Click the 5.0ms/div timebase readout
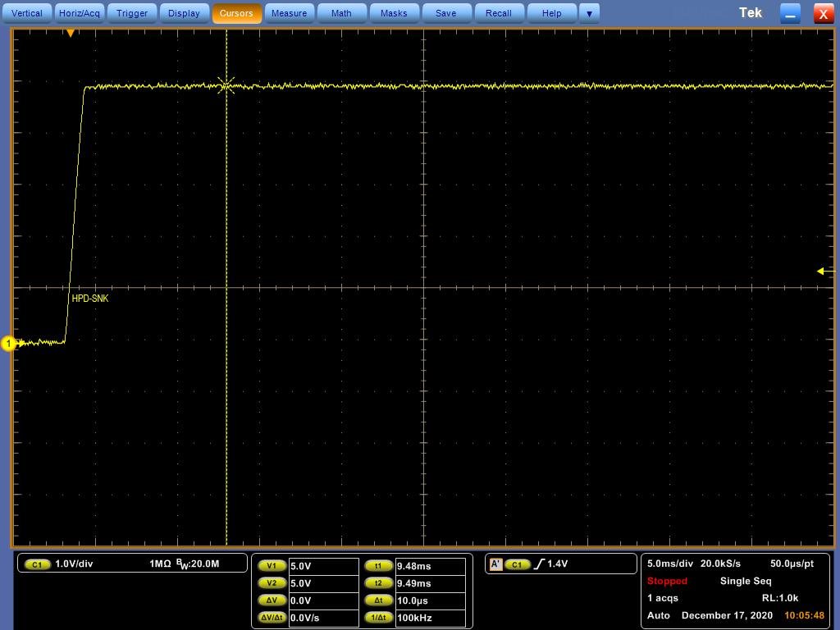This screenshot has height=630, width=840. click(x=669, y=564)
